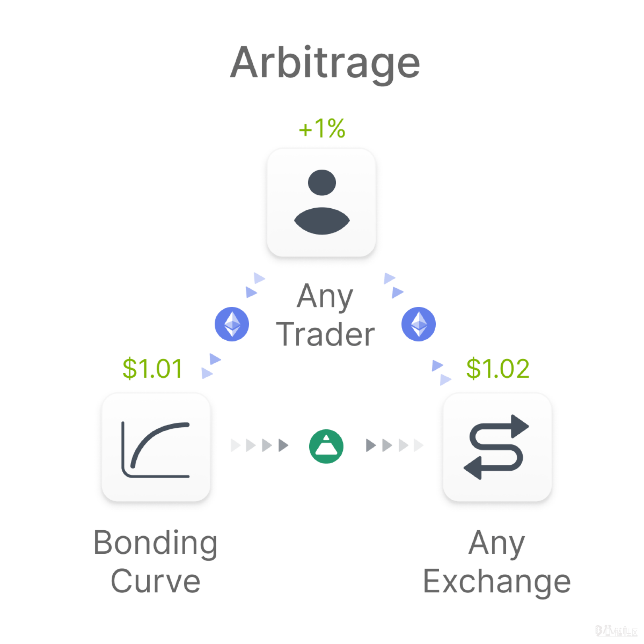Click the watermark logo in the bottom corner
The height and width of the screenshot is (644, 644).
click(616, 630)
